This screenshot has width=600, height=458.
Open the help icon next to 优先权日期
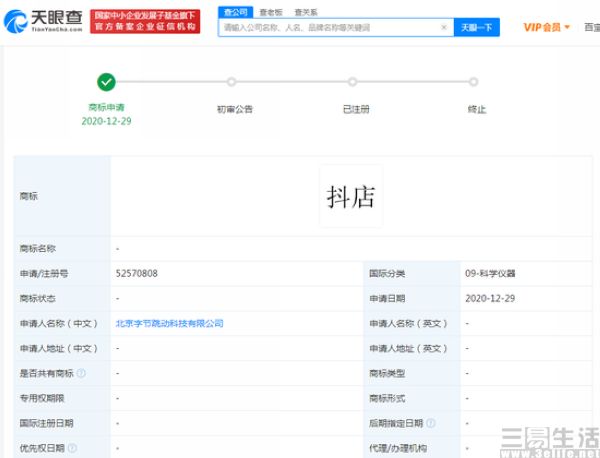[x=72, y=448]
